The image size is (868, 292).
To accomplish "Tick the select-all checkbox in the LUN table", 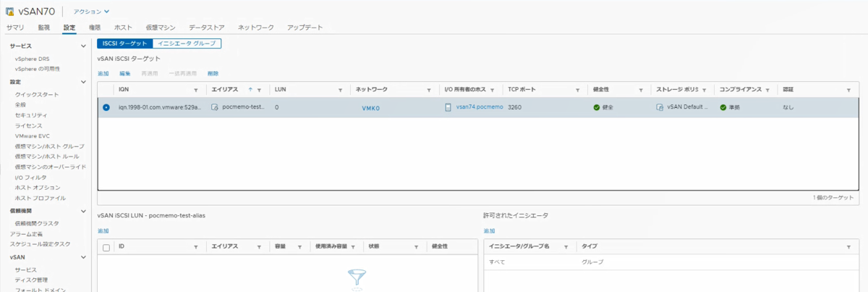I will tap(106, 247).
